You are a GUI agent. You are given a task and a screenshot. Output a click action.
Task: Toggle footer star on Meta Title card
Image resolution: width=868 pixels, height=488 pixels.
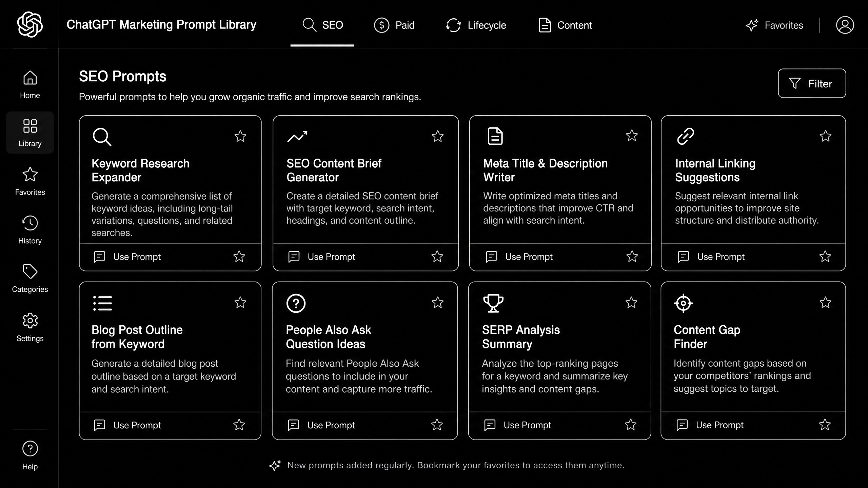click(632, 257)
